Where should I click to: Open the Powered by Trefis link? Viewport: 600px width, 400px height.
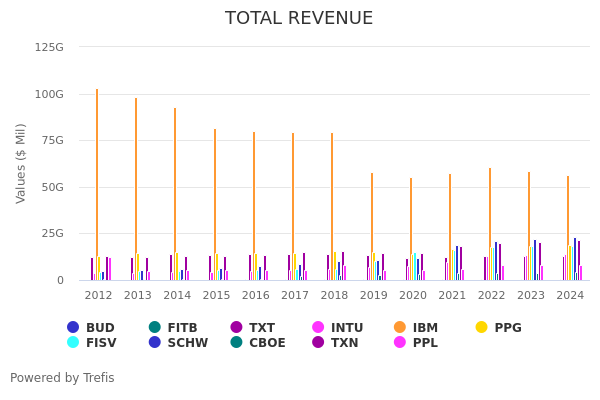pyautogui.click(x=62, y=378)
